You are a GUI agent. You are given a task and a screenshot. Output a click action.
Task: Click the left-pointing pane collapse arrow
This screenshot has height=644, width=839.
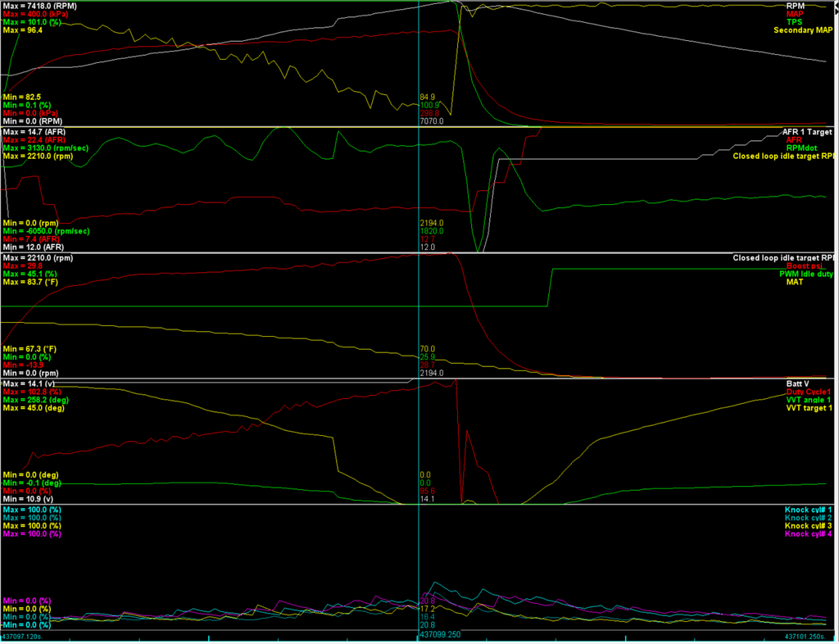(x=837, y=5)
